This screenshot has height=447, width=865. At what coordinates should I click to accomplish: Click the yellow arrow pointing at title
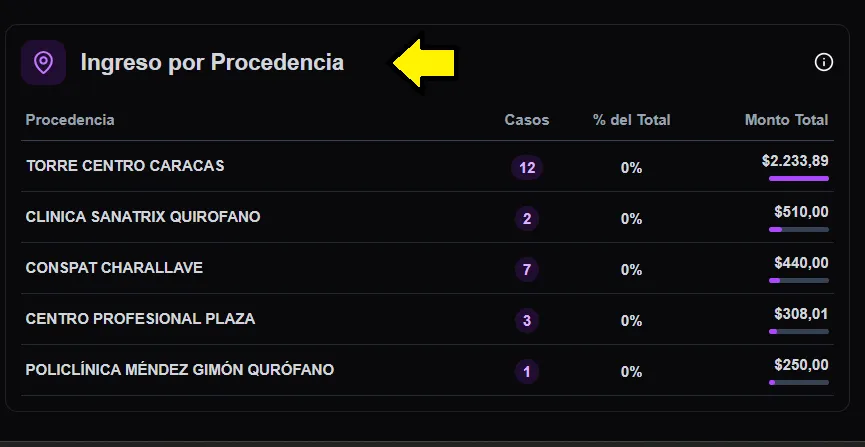[x=424, y=63]
